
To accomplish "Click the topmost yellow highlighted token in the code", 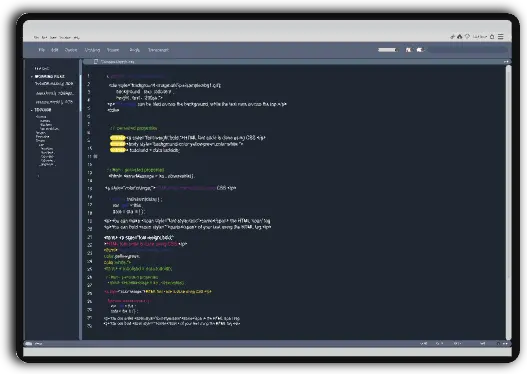I will click(x=118, y=138).
